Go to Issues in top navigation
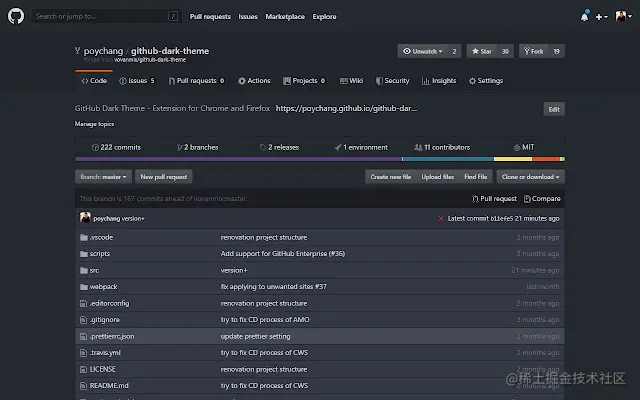Image resolution: width=640 pixels, height=400 pixels. [x=248, y=17]
